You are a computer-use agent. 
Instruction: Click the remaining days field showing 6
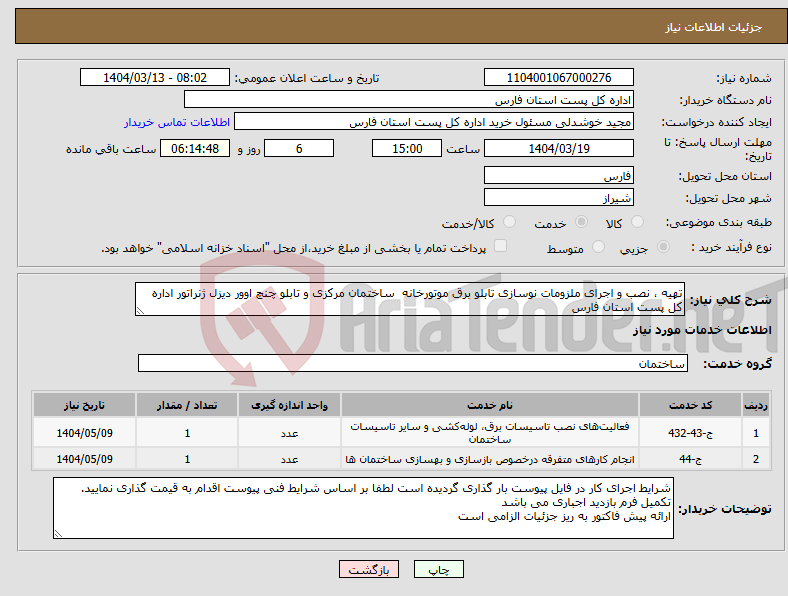(x=299, y=148)
